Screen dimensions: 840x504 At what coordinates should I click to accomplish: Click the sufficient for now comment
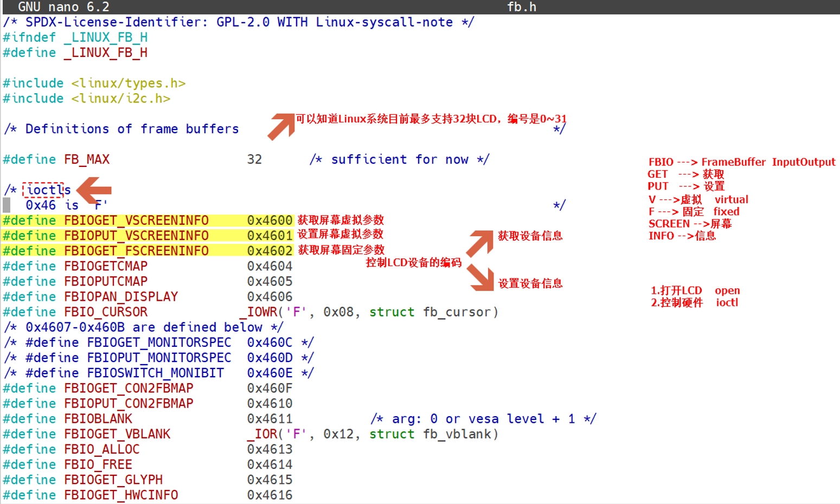(400, 159)
